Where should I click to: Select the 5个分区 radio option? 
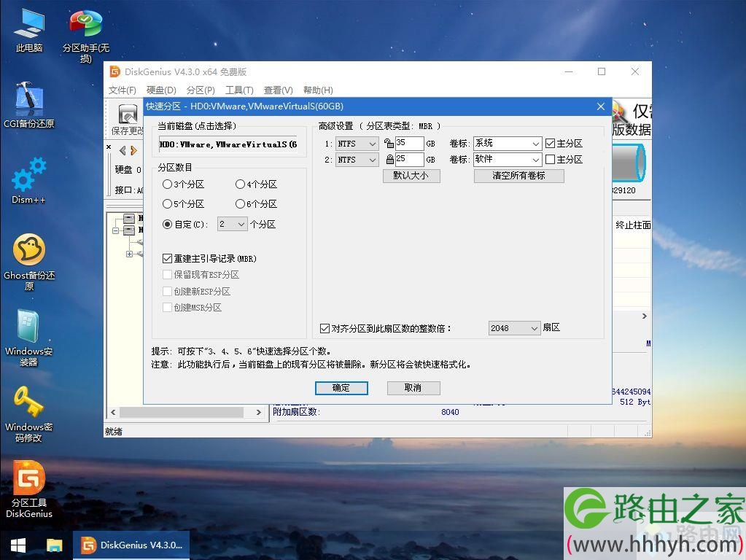point(183,204)
